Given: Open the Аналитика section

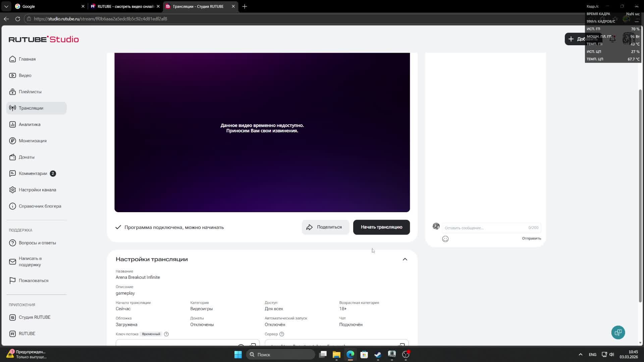Looking at the screenshot, I should (30, 124).
